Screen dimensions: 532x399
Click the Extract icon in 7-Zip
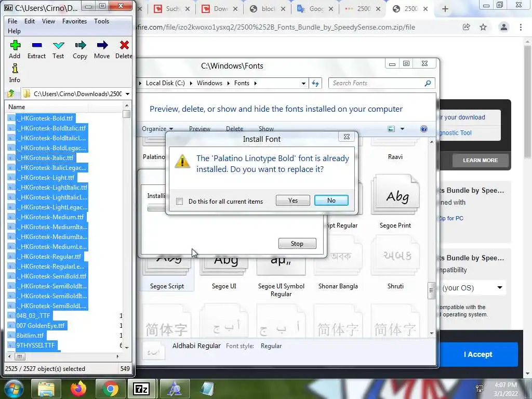[37, 45]
